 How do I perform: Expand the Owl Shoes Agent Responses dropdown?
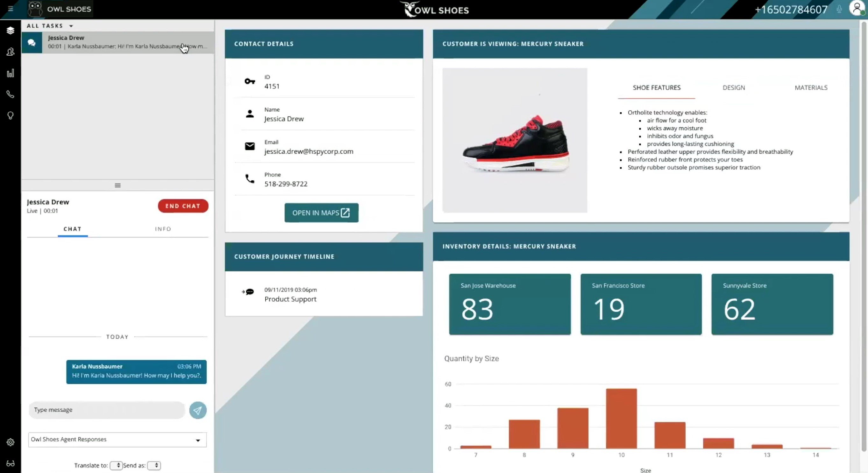pyautogui.click(x=198, y=439)
